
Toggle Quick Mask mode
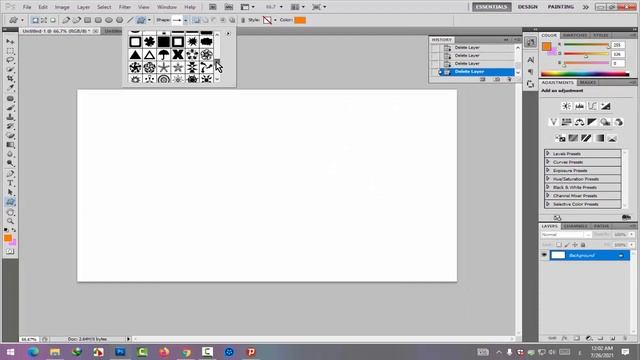[x=10, y=251]
